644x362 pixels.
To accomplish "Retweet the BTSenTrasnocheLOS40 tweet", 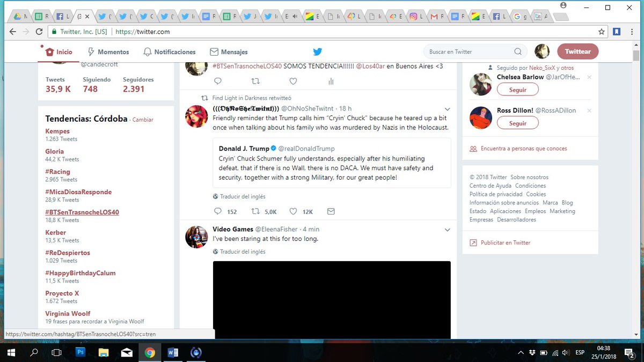I will coord(256,82).
